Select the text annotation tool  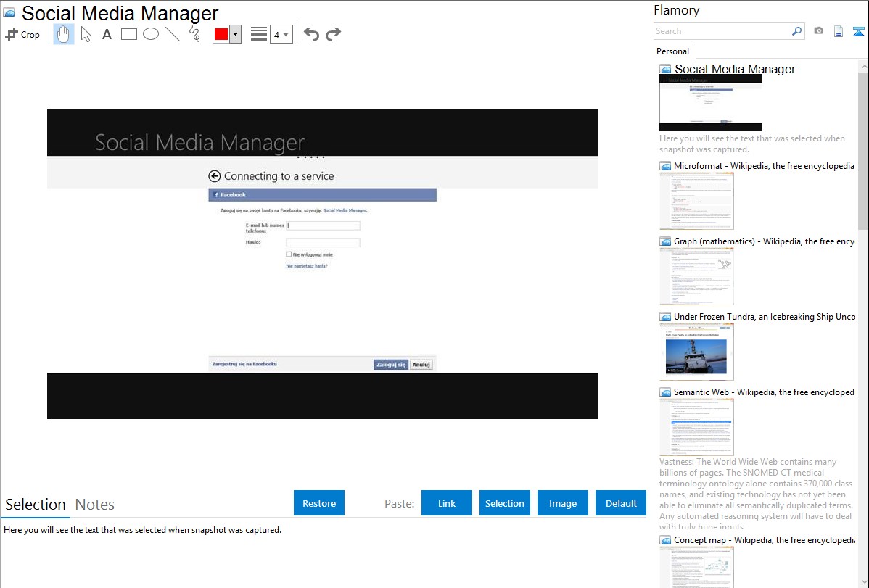107,34
